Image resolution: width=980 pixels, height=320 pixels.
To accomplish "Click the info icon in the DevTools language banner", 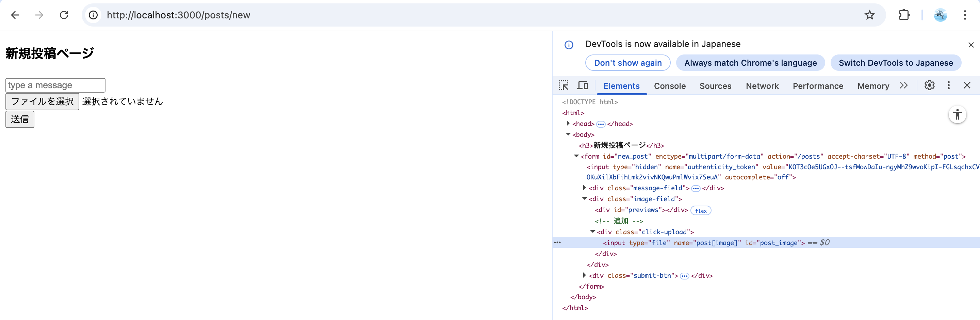I will point(569,45).
